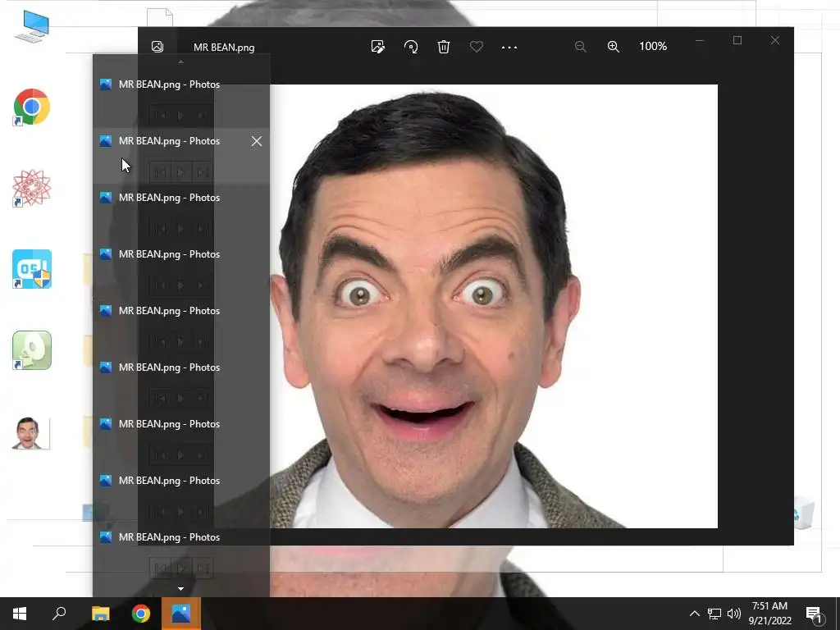Select the bottommost MR BEAN.png - Photos entry
The width and height of the screenshot is (840, 630).
coord(181,552)
